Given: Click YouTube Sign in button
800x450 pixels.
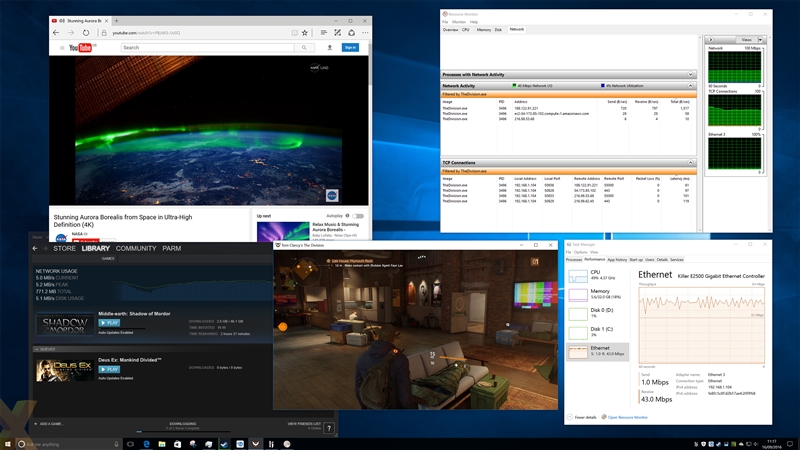Looking at the screenshot, I should tap(350, 47).
